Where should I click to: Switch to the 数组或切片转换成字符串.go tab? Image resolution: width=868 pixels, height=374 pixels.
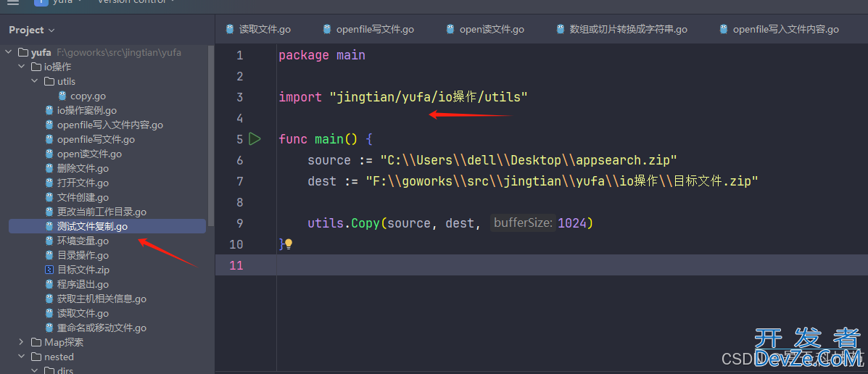tap(621, 29)
